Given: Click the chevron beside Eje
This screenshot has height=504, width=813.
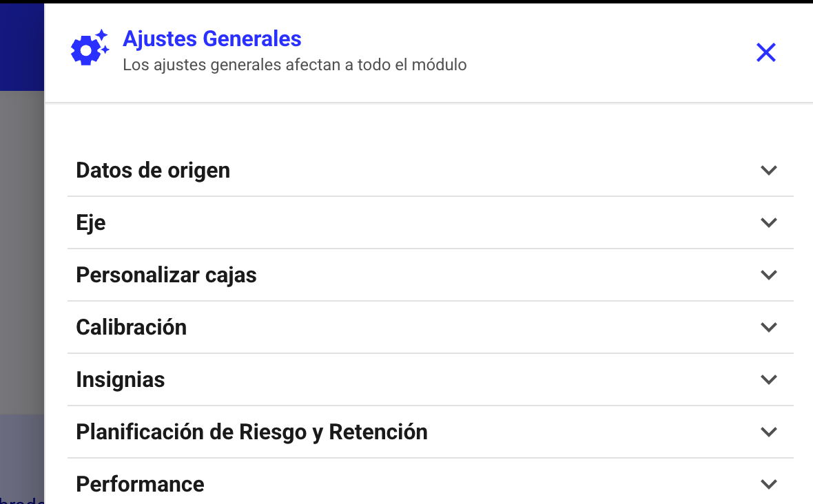Looking at the screenshot, I should pos(768,222).
